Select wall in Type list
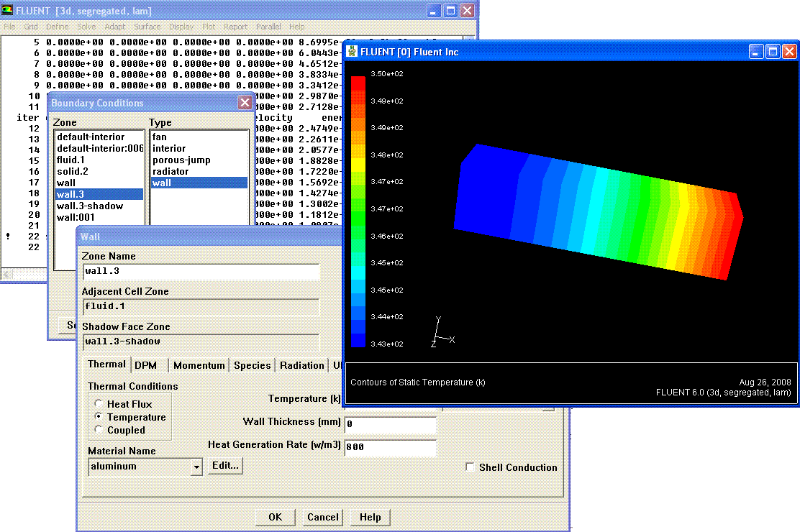800x532 pixels. click(199, 183)
